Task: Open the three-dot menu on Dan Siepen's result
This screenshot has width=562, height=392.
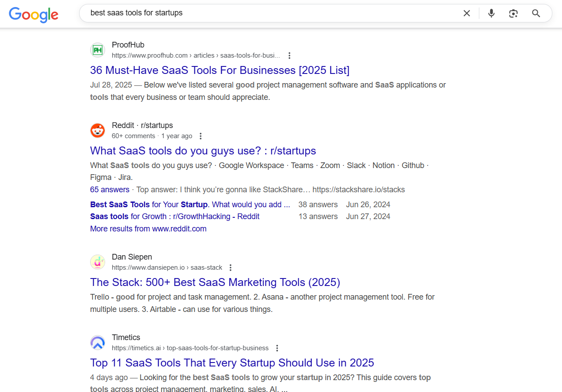Action: pyautogui.click(x=230, y=267)
